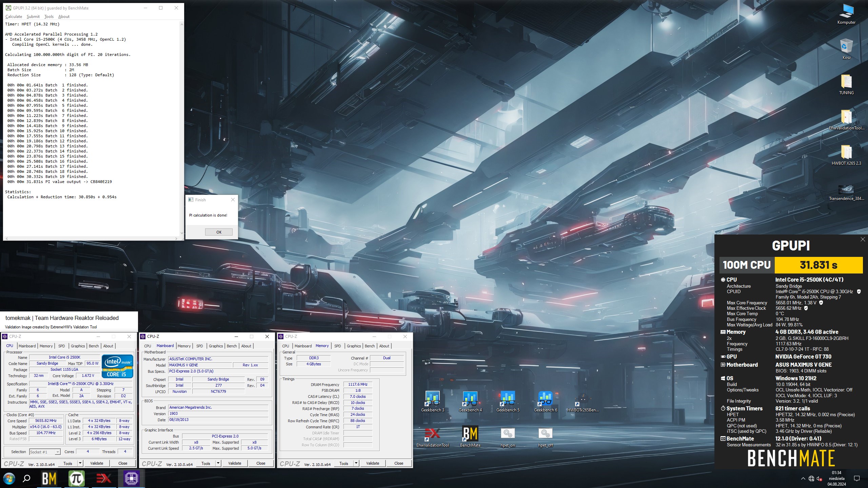This screenshot has height=488, width=868.
Task: Click the 31.831 s score in BenchMate
Action: click(818, 265)
